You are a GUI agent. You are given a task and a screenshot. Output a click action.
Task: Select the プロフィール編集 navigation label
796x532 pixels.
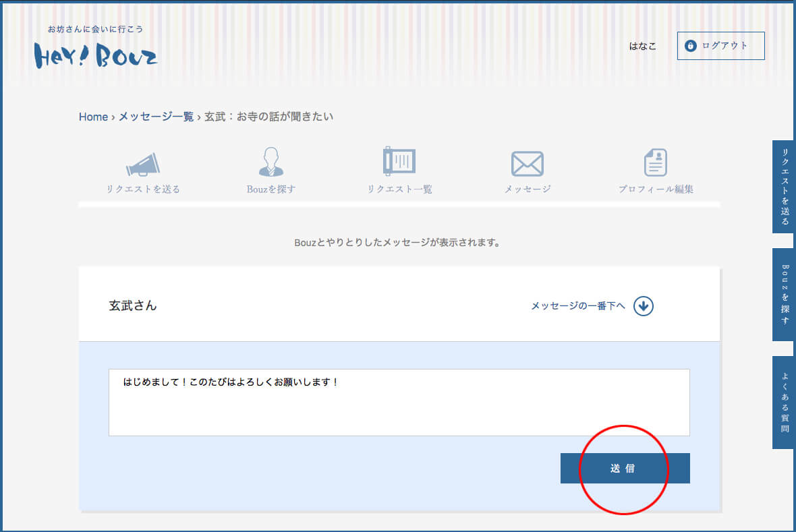click(655, 189)
